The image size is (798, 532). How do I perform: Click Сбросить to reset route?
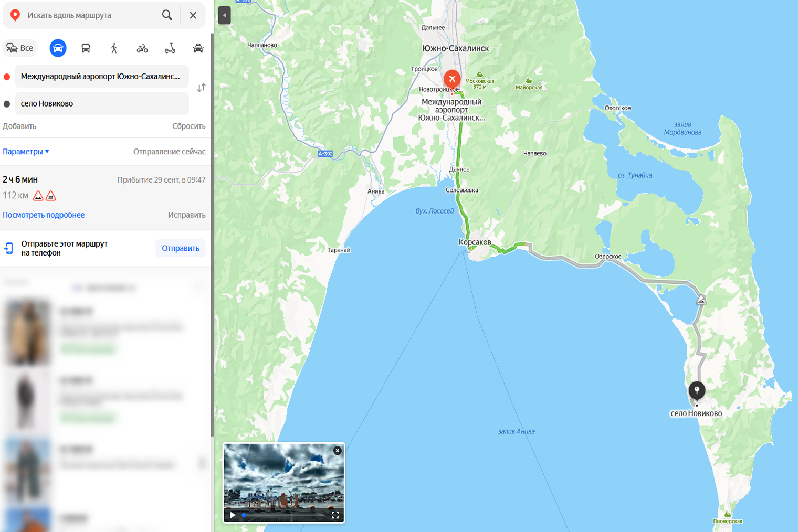pos(188,126)
